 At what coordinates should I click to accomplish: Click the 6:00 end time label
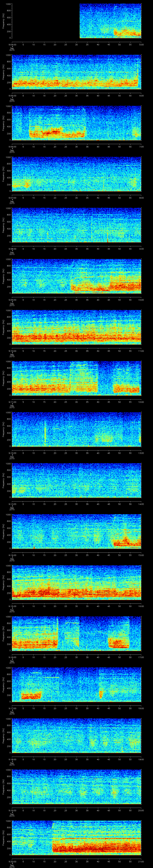141,96
